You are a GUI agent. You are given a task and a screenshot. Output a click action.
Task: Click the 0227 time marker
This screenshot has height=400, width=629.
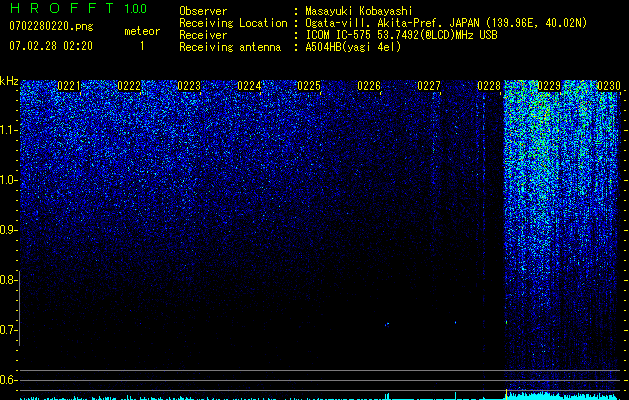(429, 86)
